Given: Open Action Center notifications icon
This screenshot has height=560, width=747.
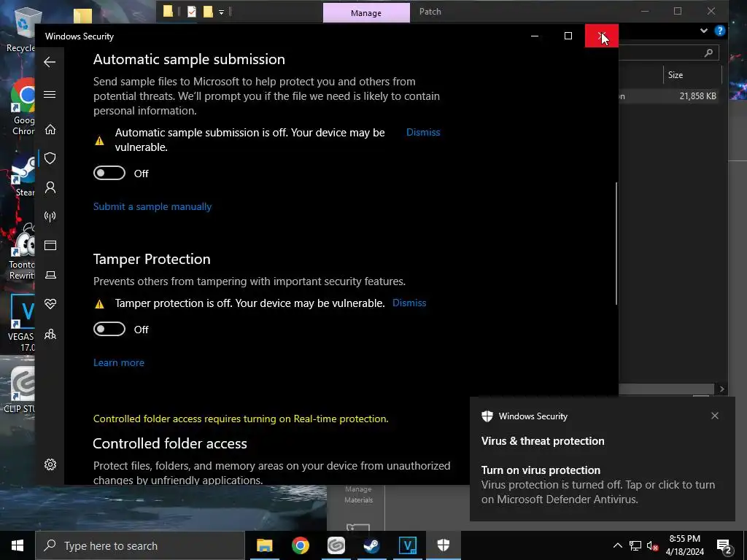Looking at the screenshot, I should coord(724,545).
